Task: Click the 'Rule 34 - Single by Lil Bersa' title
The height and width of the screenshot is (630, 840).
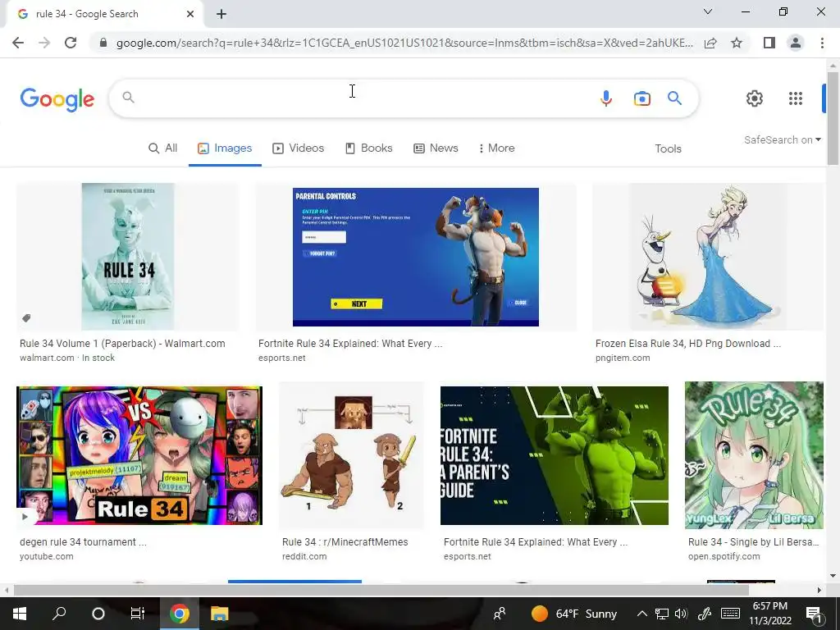Action: tap(753, 542)
